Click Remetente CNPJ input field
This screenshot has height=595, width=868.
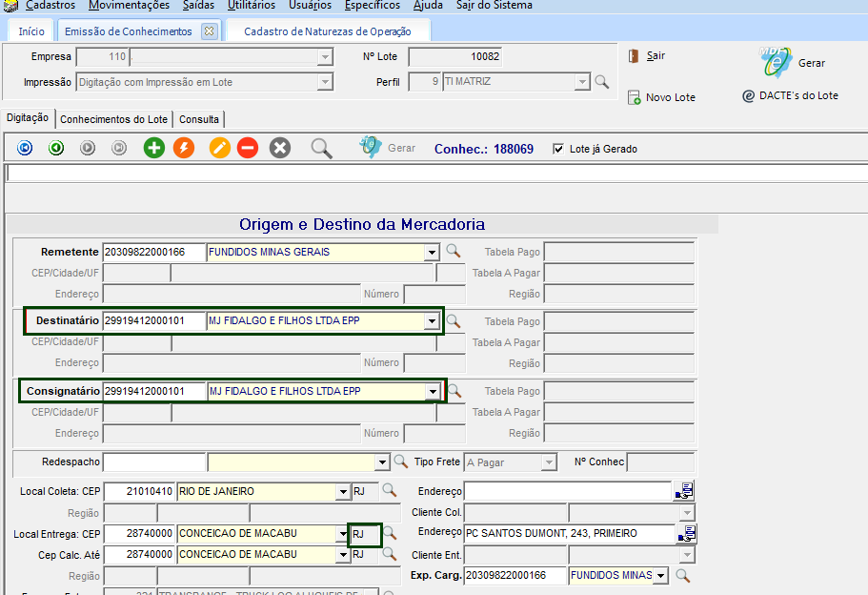pos(154,252)
